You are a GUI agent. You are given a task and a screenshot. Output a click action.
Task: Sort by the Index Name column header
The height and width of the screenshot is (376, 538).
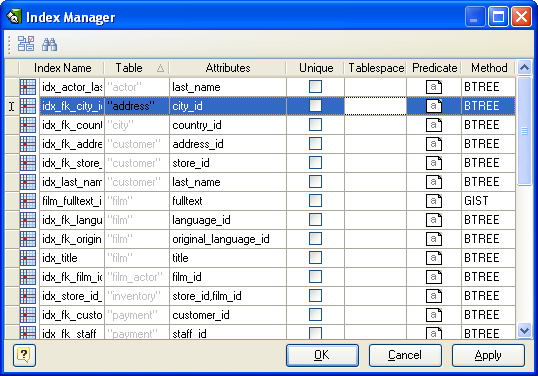click(x=62, y=68)
